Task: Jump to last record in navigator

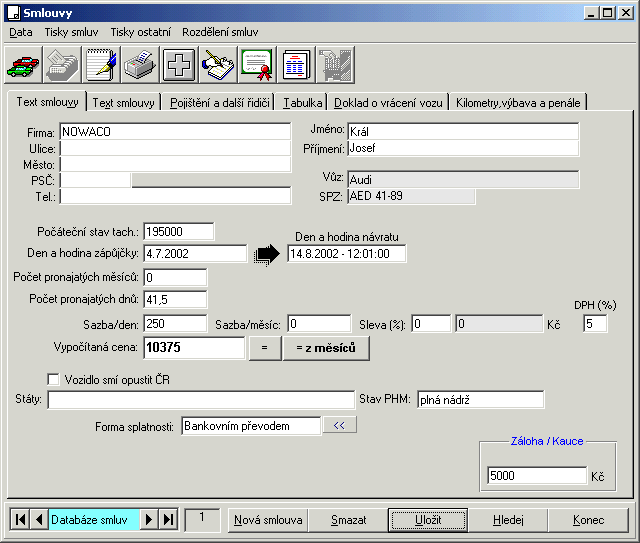Action: click(x=168, y=520)
